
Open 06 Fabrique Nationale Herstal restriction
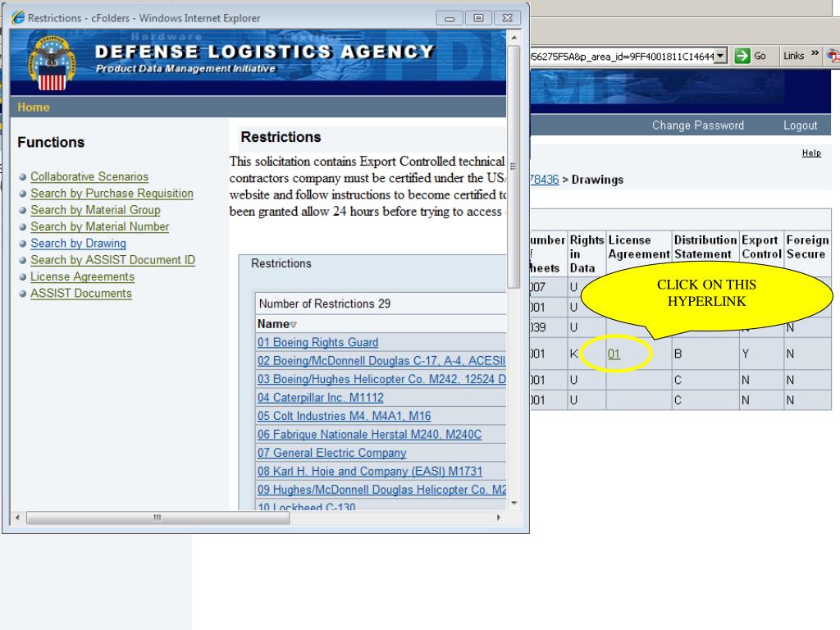[x=370, y=435]
